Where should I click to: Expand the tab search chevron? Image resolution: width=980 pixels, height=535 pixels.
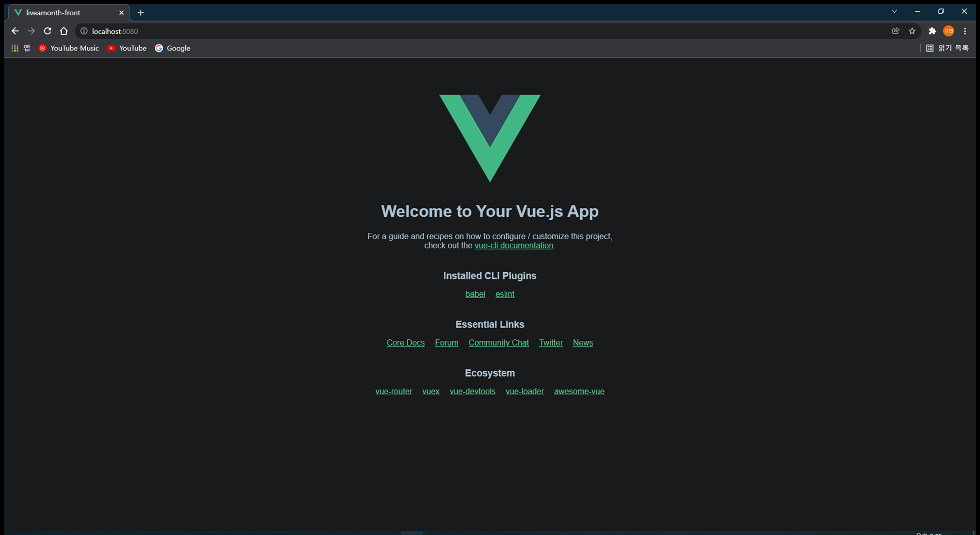(x=894, y=11)
